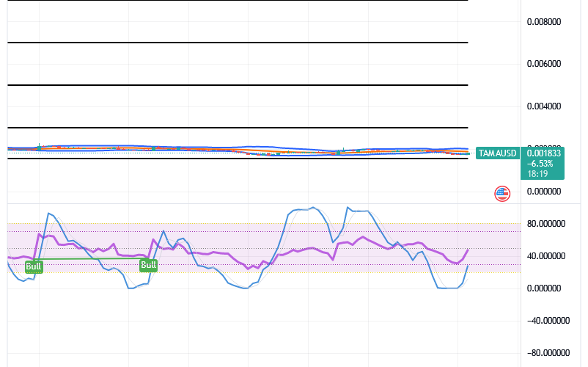The height and width of the screenshot is (367, 588).
Task: Click the -80.000000 oscillator axis label
Action: pyautogui.click(x=548, y=353)
